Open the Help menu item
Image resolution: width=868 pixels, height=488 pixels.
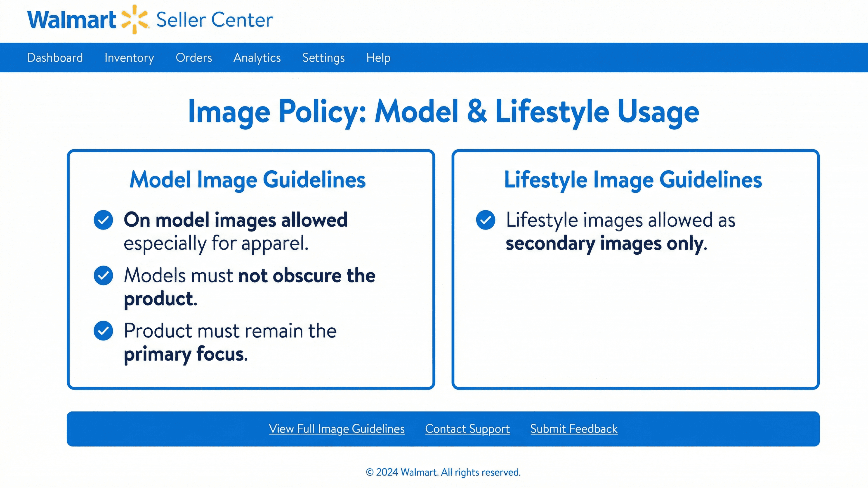(378, 58)
